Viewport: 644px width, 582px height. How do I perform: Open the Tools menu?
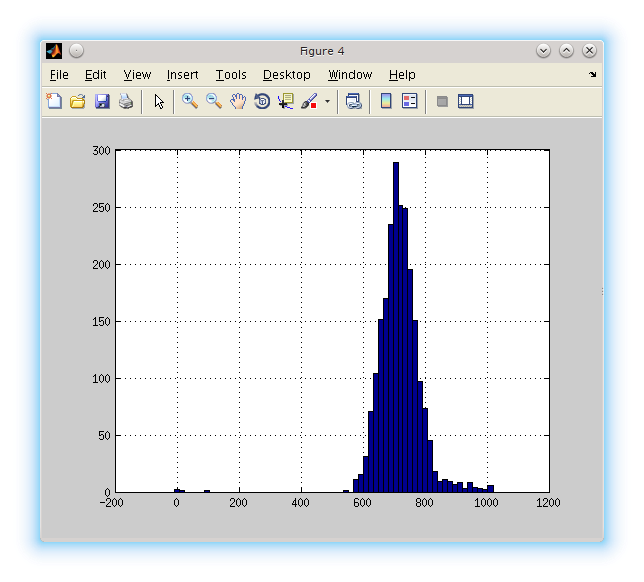(231, 75)
